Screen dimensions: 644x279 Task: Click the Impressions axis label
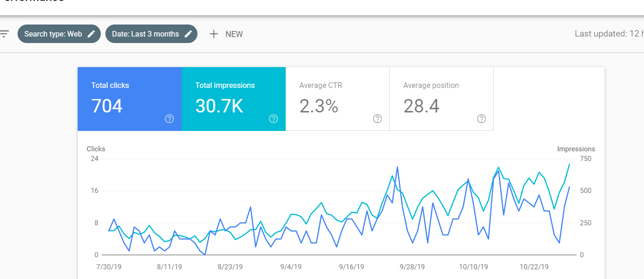pos(576,149)
